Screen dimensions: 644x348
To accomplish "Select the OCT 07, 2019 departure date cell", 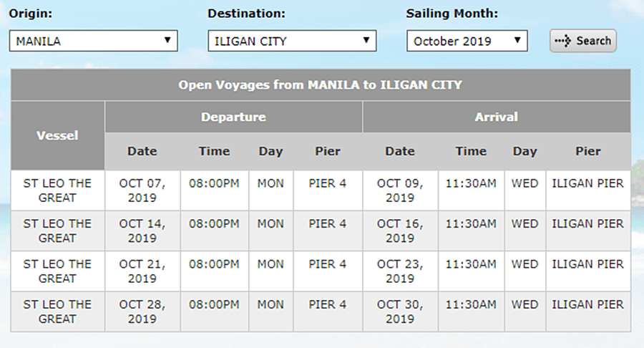I will pos(142,190).
